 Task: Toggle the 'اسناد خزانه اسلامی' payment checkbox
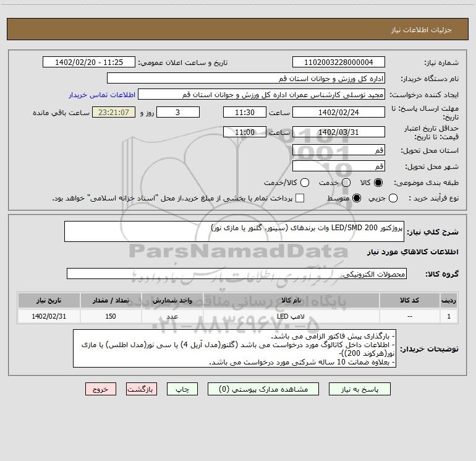(x=300, y=198)
